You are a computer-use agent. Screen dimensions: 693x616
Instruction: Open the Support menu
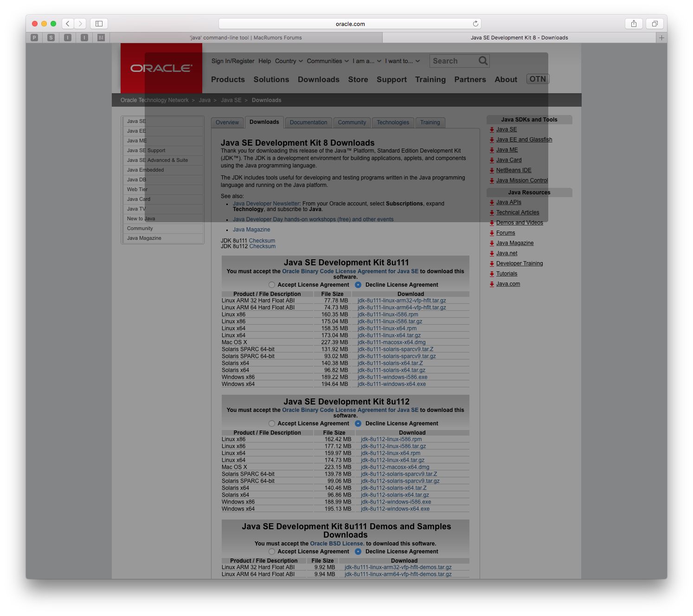coord(391,79)
